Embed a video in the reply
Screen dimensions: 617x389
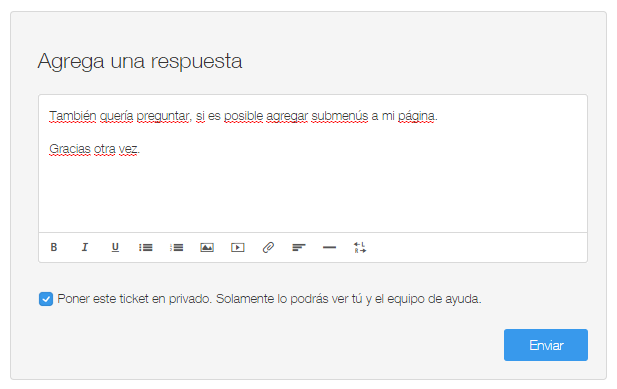coord(238,247)
